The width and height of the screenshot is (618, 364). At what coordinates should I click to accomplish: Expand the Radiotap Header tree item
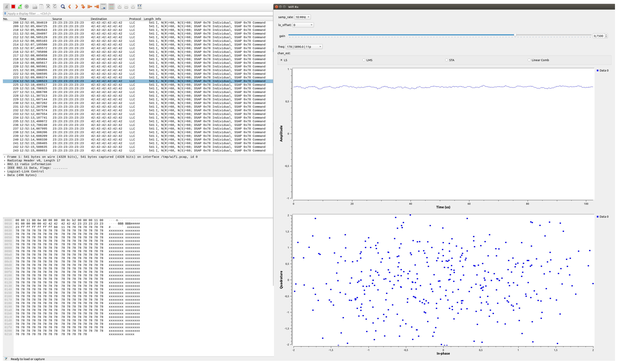(x=5, y=161)
